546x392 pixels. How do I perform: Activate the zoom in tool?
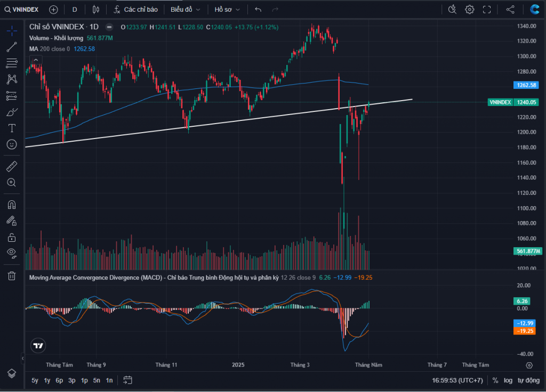click(12, 183)
